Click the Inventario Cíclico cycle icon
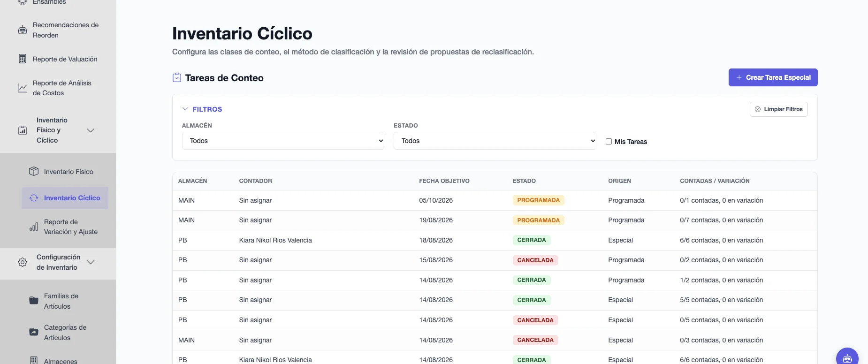The width and height of the screenshot is (868, 364). pos(34,198)
